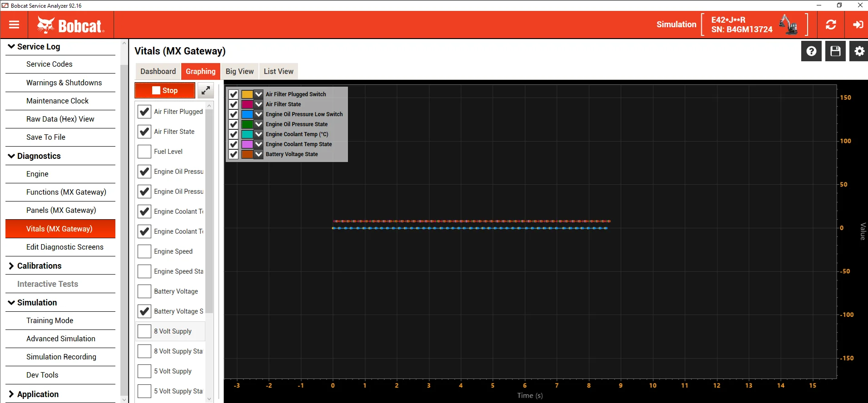
Task: Switch to the List View tab
Action: pyautogui.click(x=278, y=71)
